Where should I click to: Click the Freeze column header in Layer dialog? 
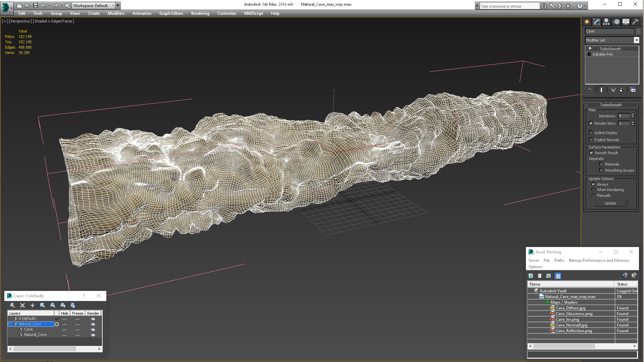77,313
